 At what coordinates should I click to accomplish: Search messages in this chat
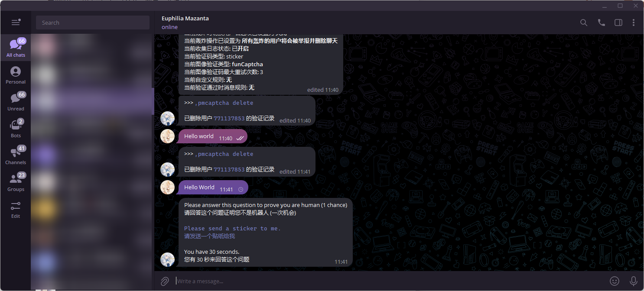[x=584, y=23]
